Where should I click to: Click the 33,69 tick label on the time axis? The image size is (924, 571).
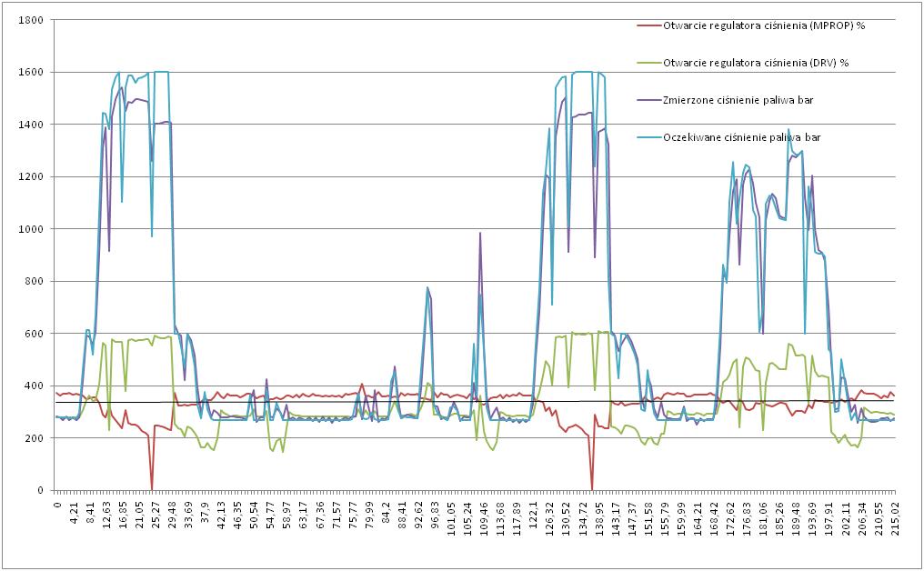click(x=188, y=513)
